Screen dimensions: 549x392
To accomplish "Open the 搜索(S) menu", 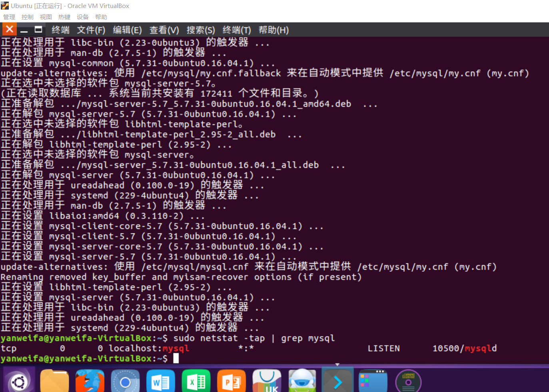I will click(201, 30).
